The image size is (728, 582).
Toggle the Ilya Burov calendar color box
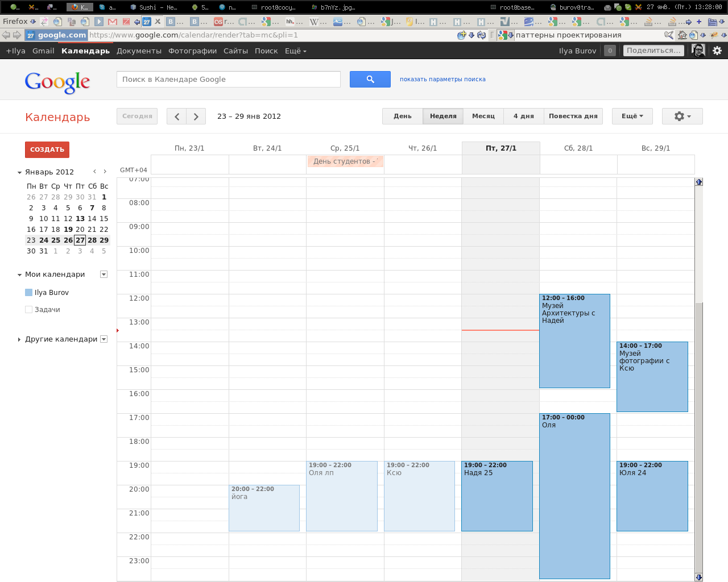pos(28,293)
